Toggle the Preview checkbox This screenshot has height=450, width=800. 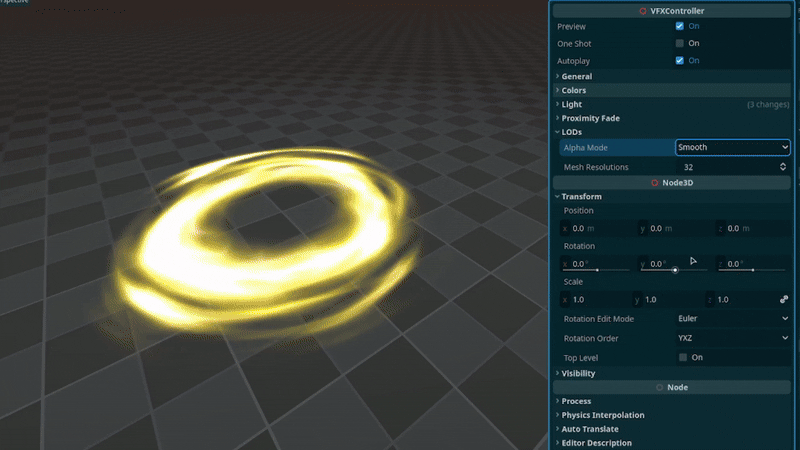[x=680, y=26]
